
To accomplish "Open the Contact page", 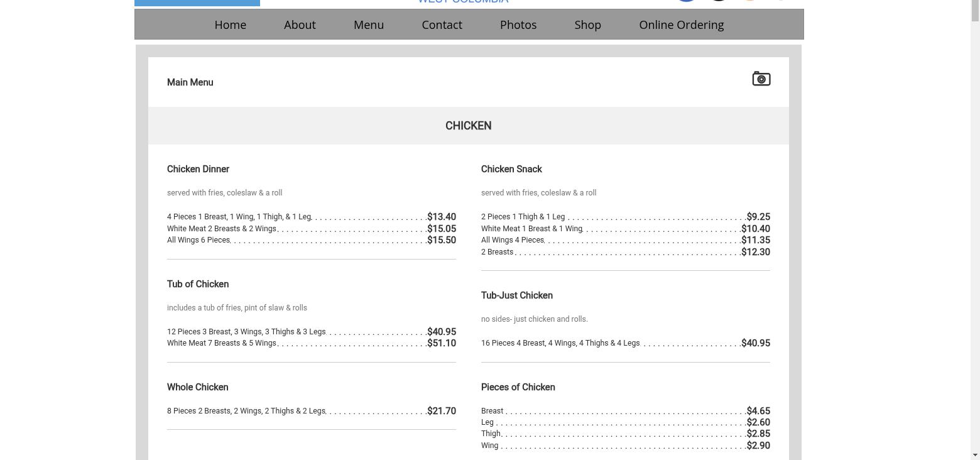I will [442, 25].
